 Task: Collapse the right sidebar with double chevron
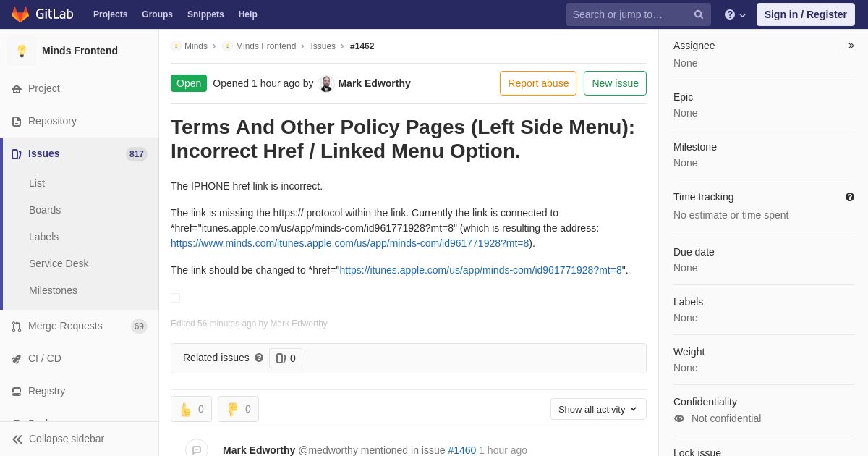click(851, 46)
